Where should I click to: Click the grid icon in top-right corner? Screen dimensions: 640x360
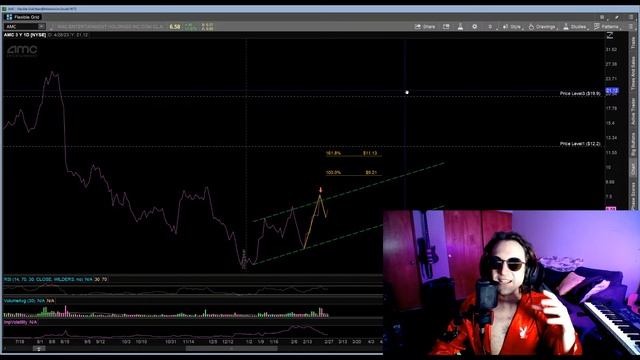point(602,17)
